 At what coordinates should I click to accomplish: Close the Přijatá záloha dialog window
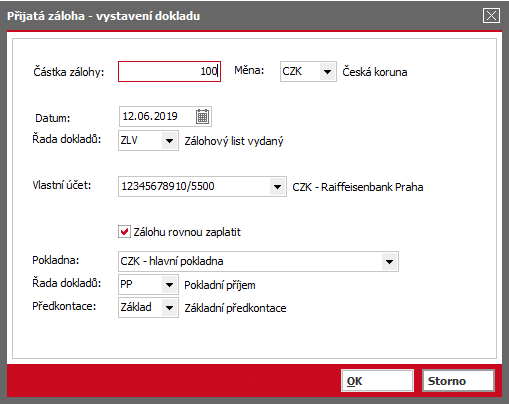pyautogui.click(x=491, y=15)
